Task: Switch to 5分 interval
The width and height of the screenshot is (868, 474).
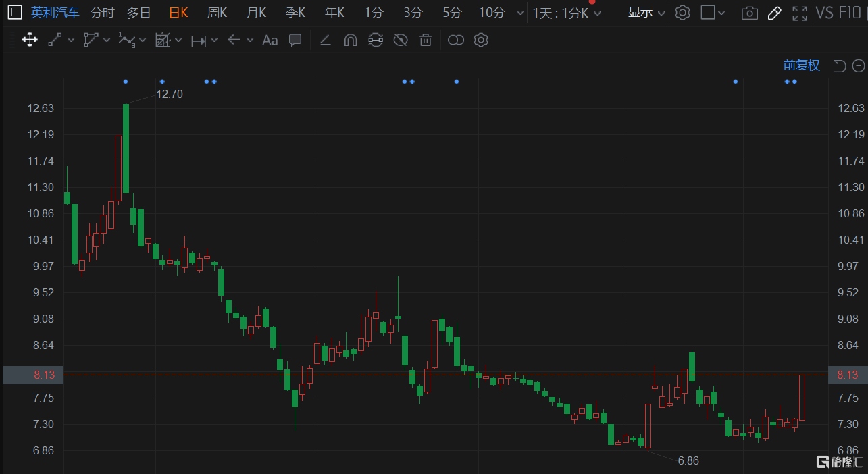Action: tap(453, 12)
